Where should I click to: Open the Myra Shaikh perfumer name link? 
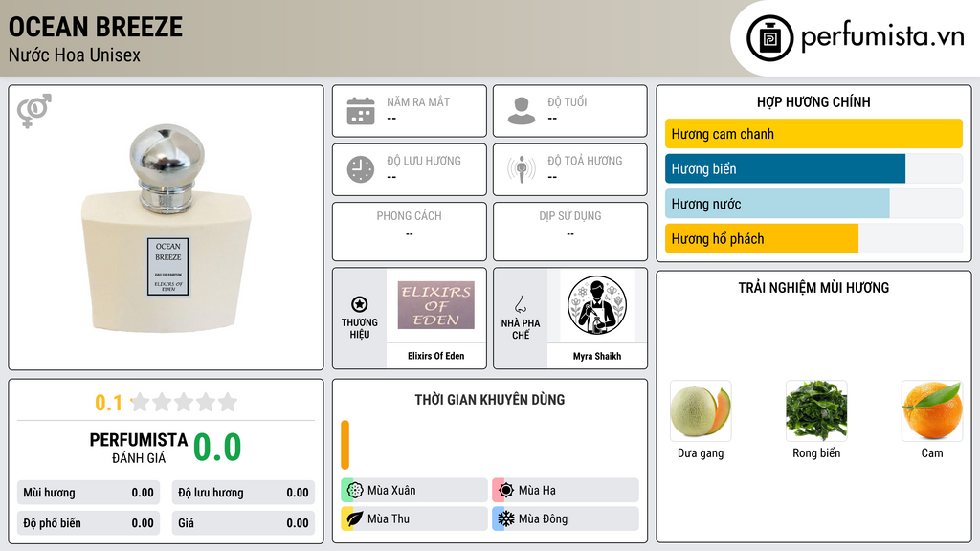pyautogui.click(x=597, y=356)
